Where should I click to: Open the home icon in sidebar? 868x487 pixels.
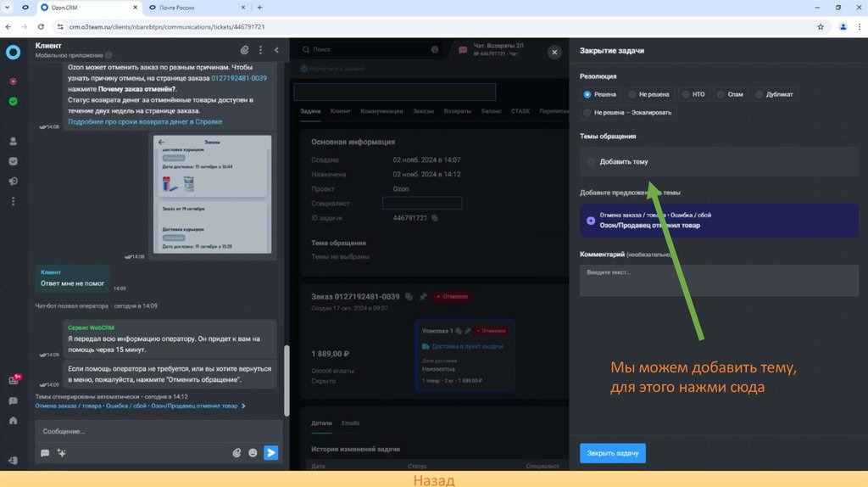14,421
